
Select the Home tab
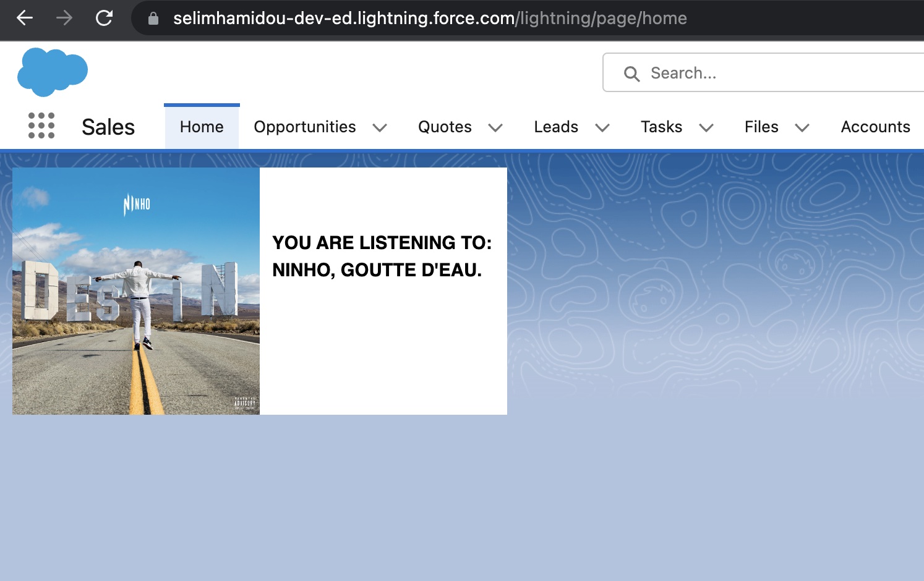tap(202, 127)
